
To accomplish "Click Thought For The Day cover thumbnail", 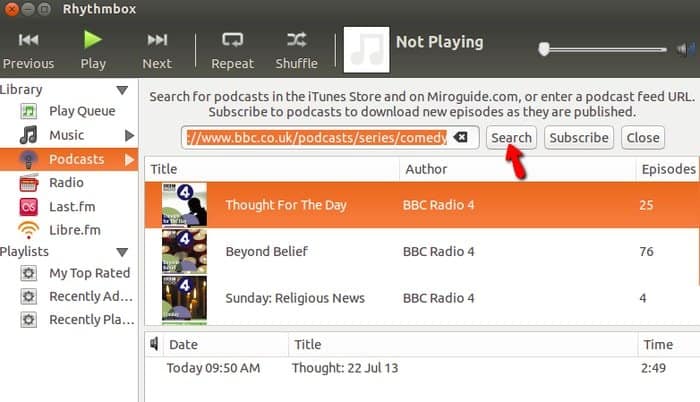I will tap(184, 205).
